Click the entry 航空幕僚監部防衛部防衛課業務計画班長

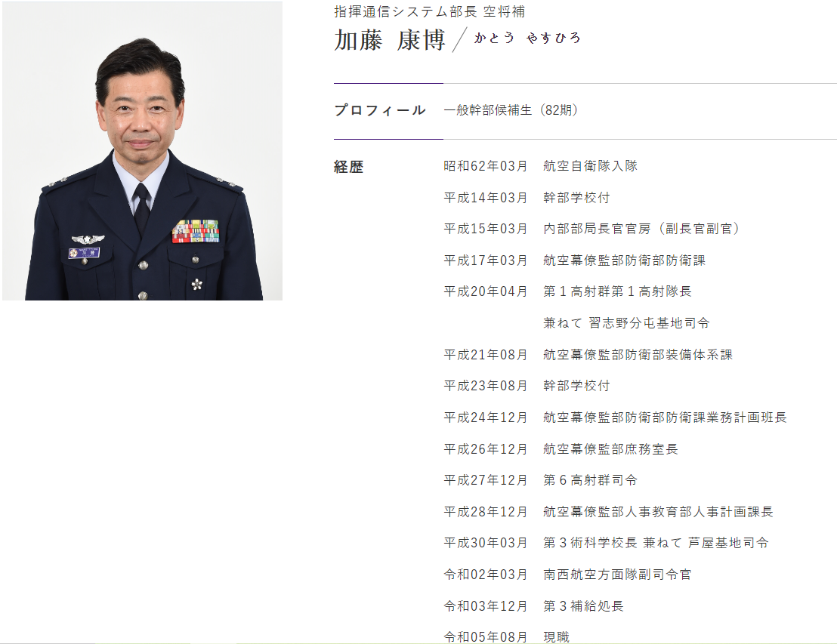pyautogui.click(x=665, y=418)
